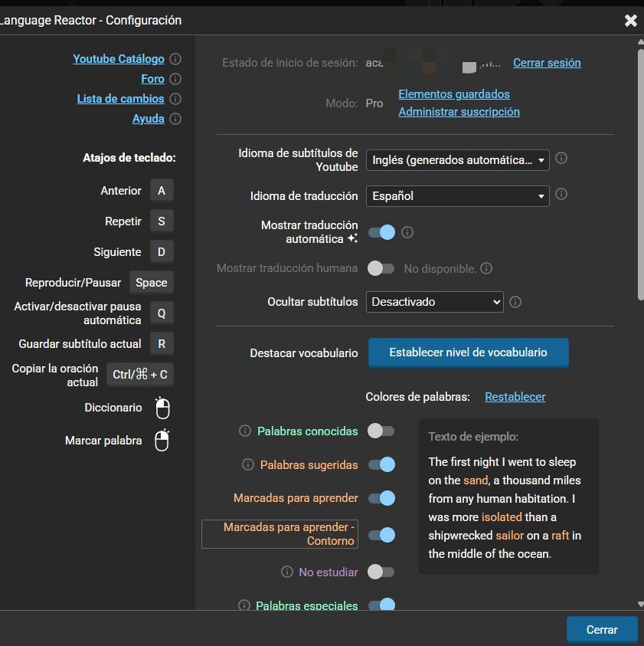Open Ocultar subtítulos dropdown
The height and width of the screenshot is (646, 644).
click(434, 302)
